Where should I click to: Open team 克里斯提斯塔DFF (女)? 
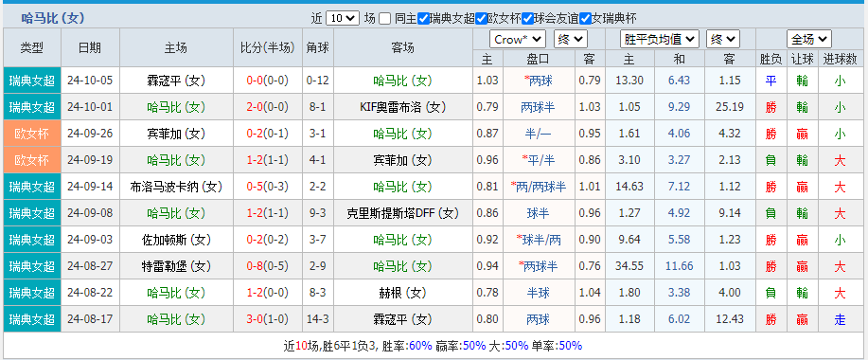(403, 213)
